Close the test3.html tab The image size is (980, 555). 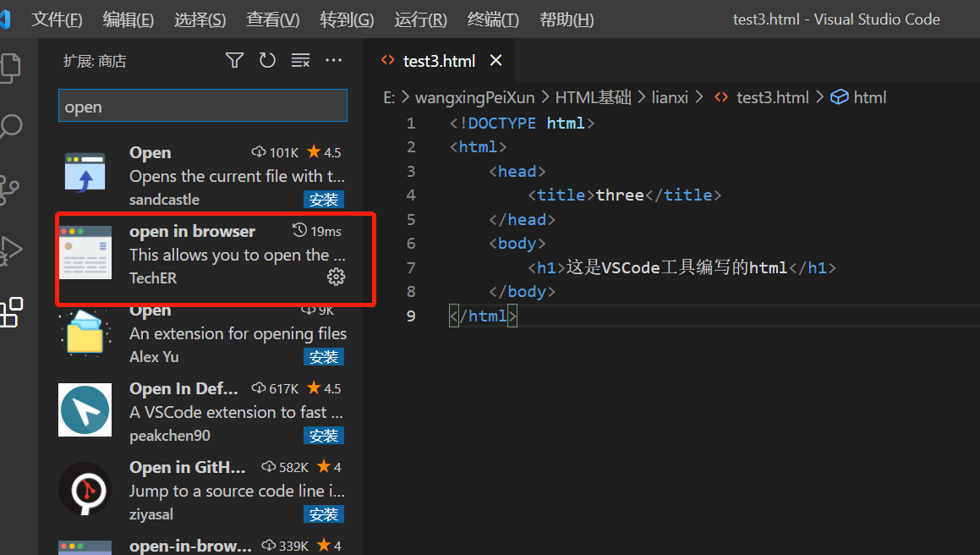pos(495,60)
